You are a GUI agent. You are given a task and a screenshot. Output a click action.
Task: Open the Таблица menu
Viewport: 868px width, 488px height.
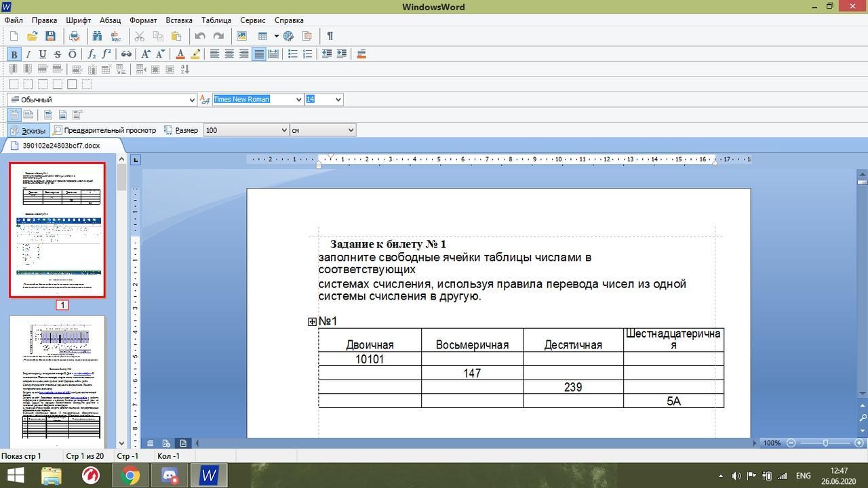[x=216, y=20]
